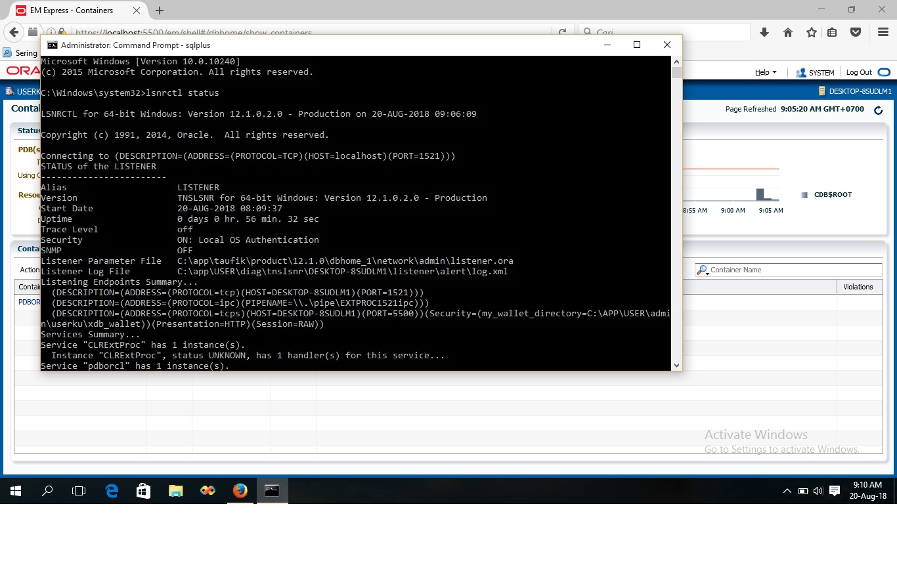Refresh the page with the circular refresh icon

click(x=879, y=111)
